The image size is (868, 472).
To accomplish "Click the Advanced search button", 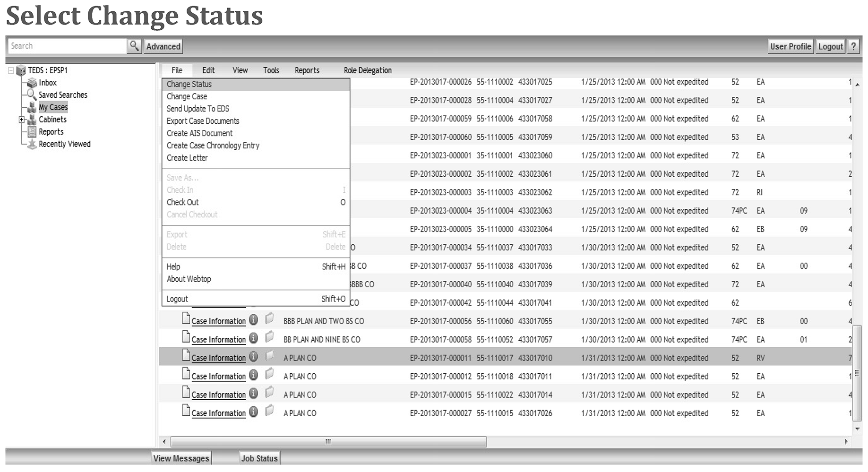I will [163, 46].
